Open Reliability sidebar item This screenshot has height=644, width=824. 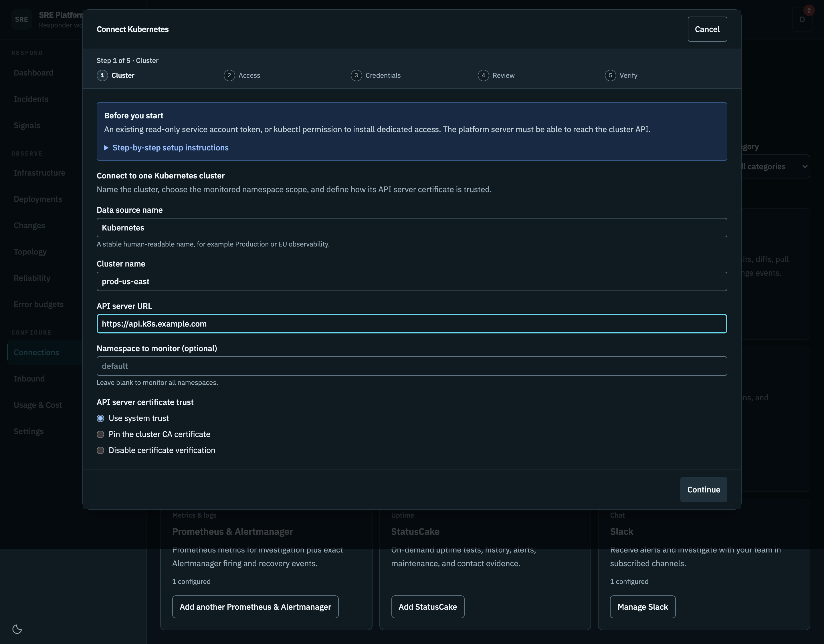[32, 278]
